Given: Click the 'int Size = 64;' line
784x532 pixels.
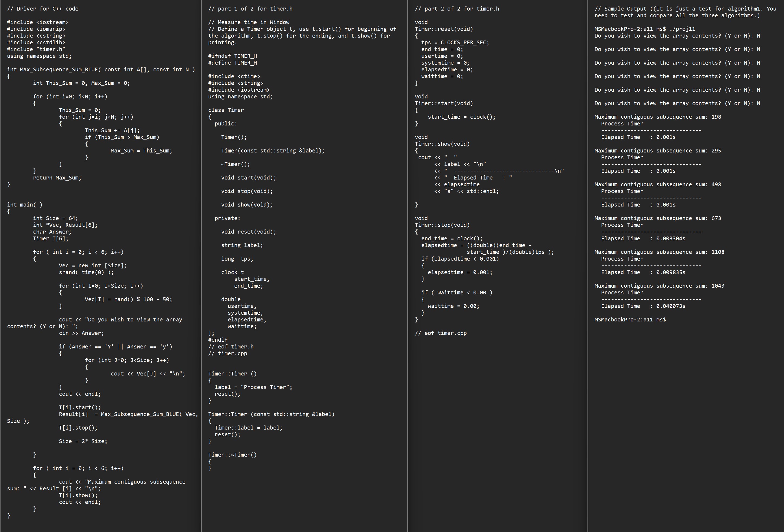Looking at the screenshot, I should coord(55,218).
